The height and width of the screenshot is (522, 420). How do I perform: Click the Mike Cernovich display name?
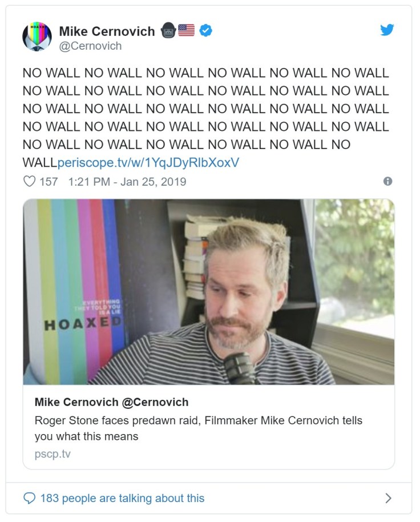click(107, 31)
